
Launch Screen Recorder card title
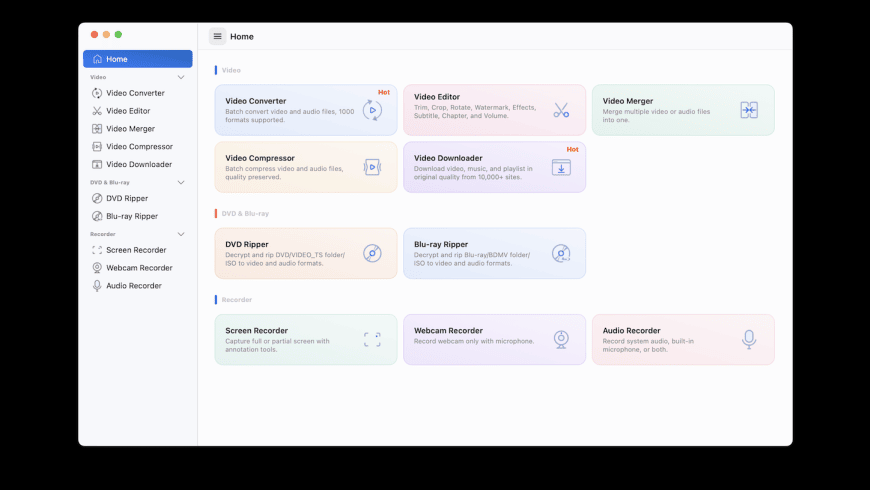coord(256,331)
